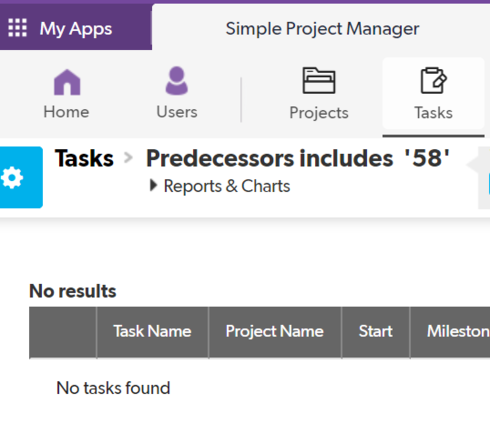The height and width of the screenshot is (424, 490).
Task: Click the breadcrumb chevron after Tasks
Action: click(128, 158)
